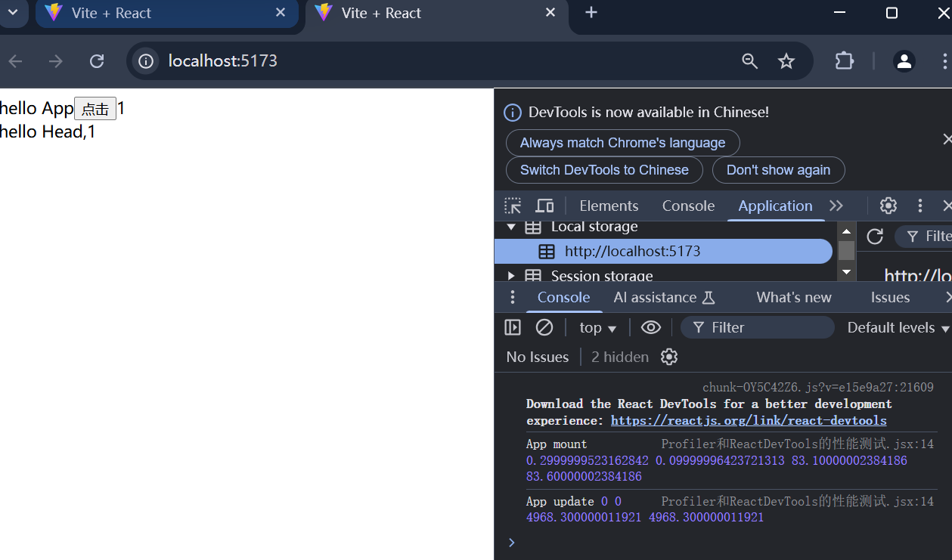952x560 pixels.
Task: Go forward with the browser forward arrow
Action: click(55, 61)
